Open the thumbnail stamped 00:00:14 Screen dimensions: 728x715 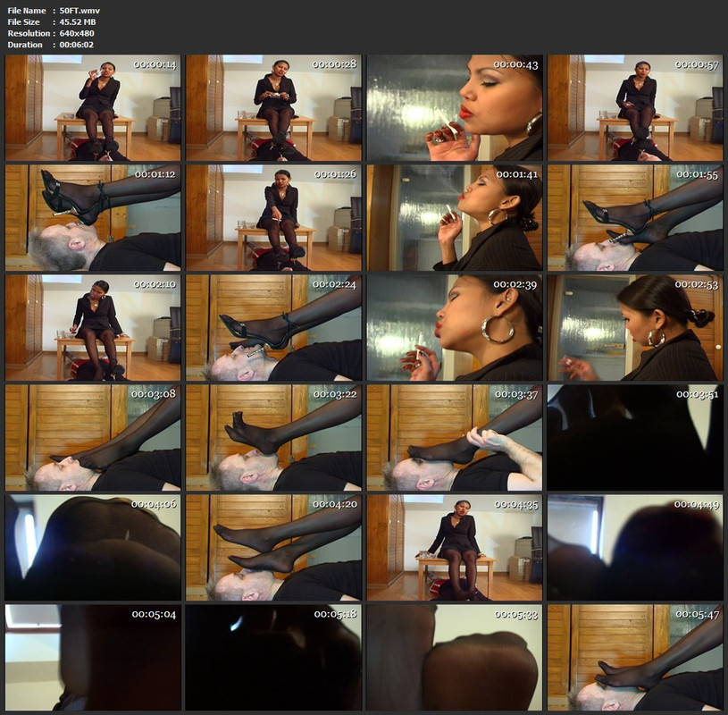pos(93,108)
